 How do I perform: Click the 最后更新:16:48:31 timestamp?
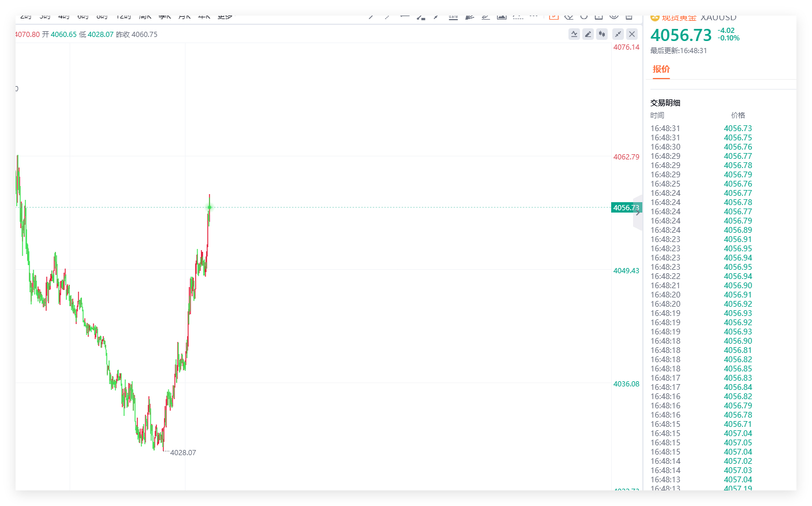coord(679,51)
